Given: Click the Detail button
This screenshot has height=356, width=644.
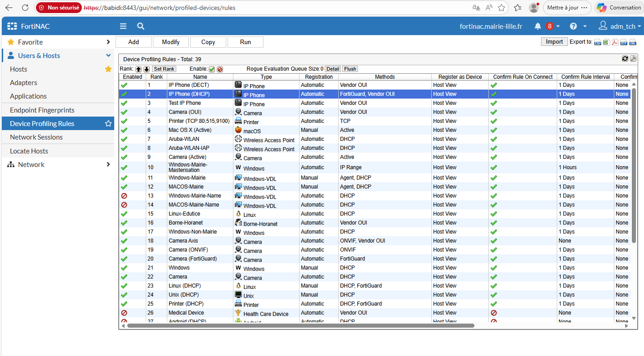Looking at the screenshot, I should pos(333,69).
